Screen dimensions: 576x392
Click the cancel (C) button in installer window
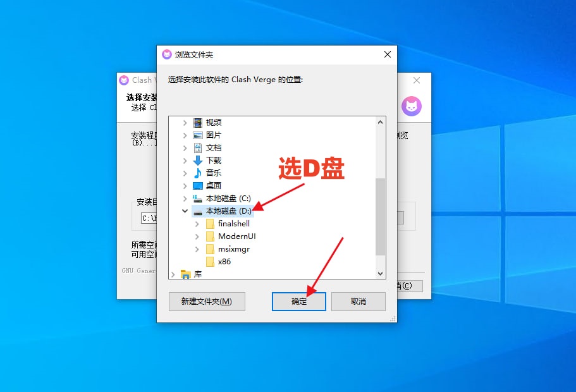click(x=410, y=286)
